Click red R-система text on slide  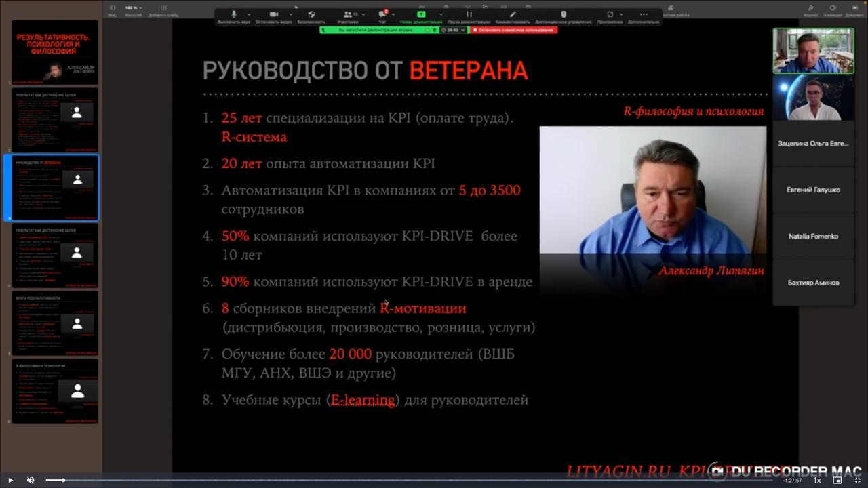[254, 137]
